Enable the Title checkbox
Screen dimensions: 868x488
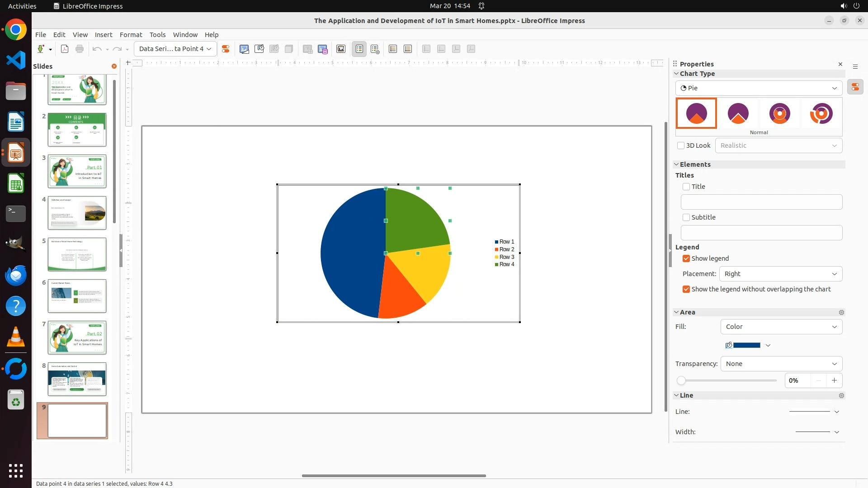(x=686, y=187)
